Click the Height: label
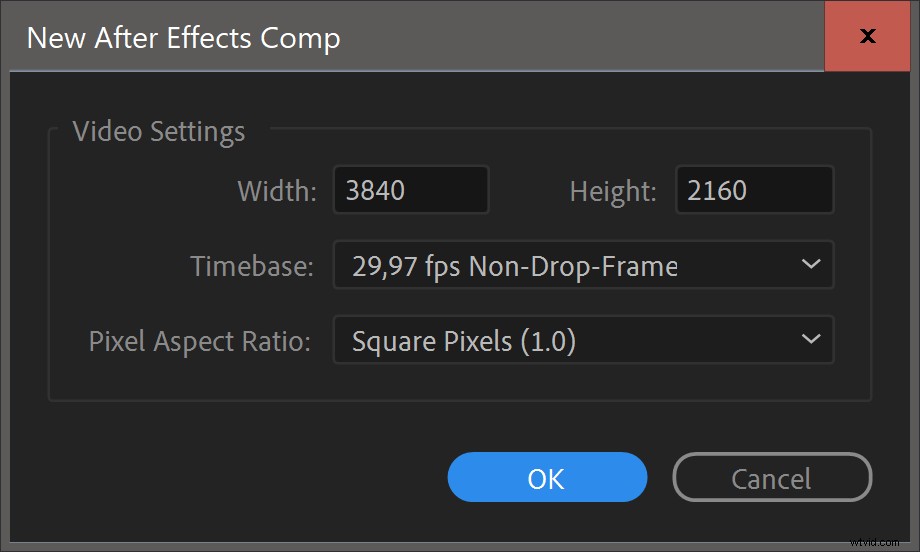Viewport: 920px width, 552px height. click(x=613, y=192)
